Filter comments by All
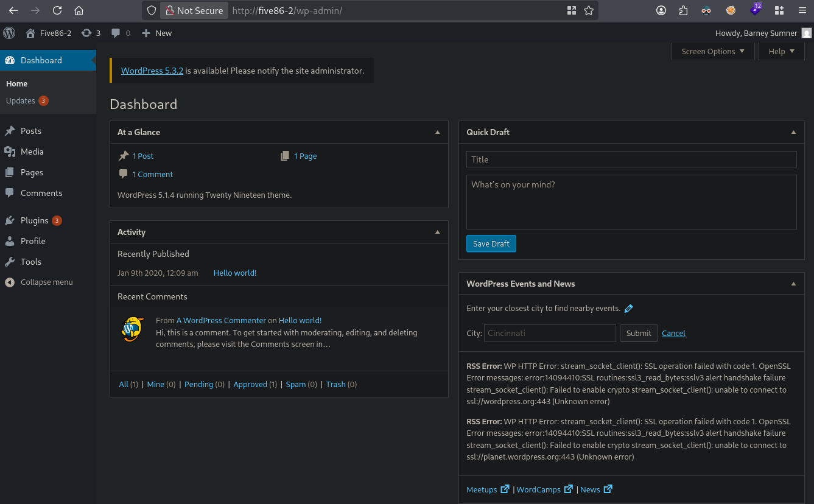The width and height of the screenshot is (814, 504). point(124,384)
